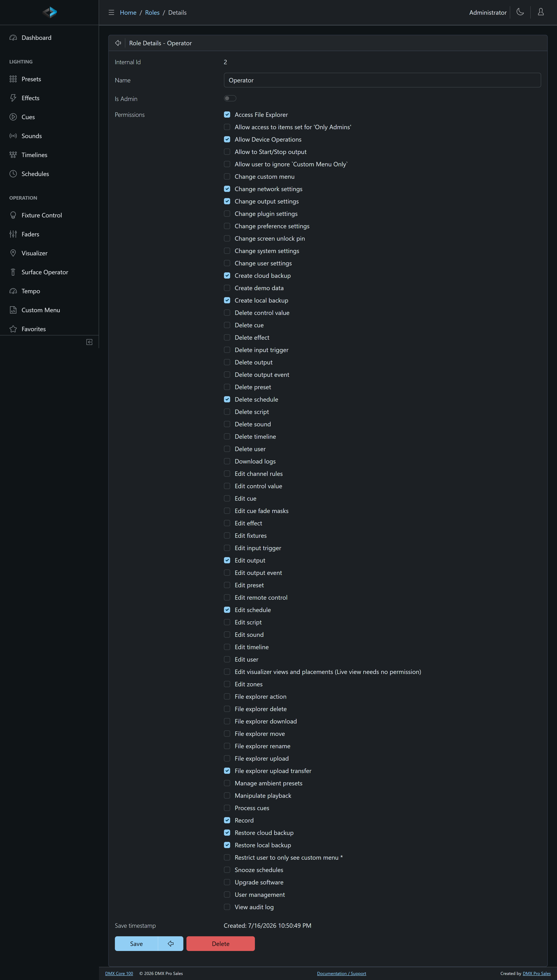Click the Favorites star icon
The height and width of the screenshot is (980, 557).
(x=13, y=329)
